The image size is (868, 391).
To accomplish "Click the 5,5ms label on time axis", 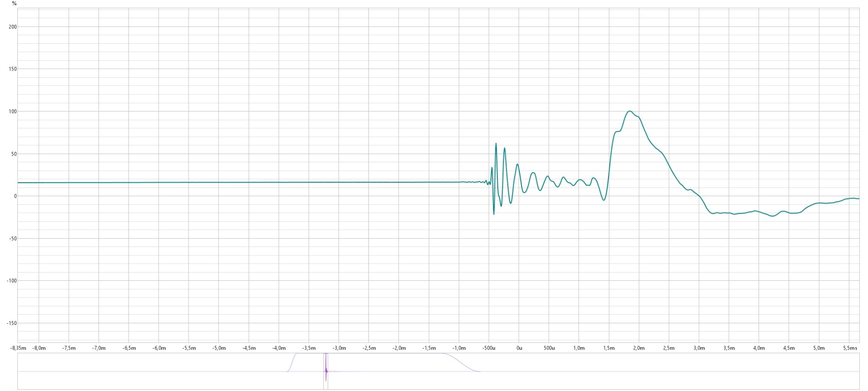I will coord(850,348).
